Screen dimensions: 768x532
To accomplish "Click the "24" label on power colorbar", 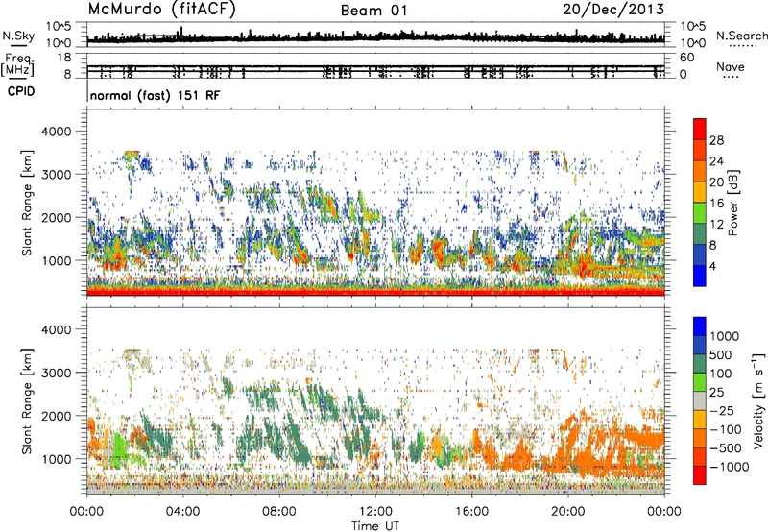I will (716, 161).
